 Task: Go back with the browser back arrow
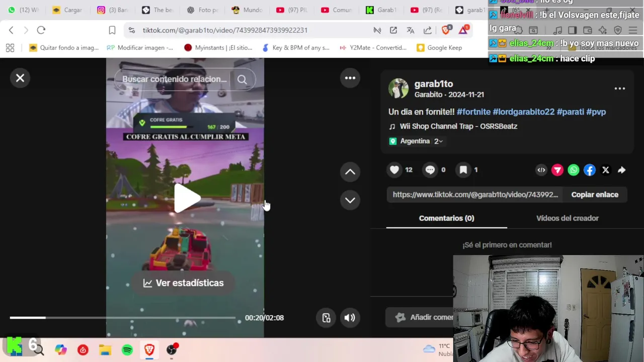pos(11,30)
